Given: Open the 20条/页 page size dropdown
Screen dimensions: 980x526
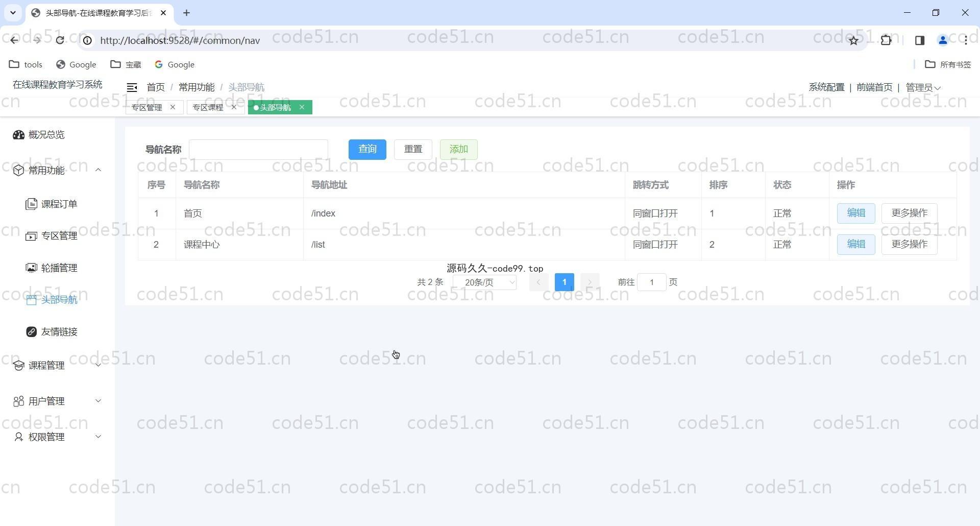Looking at the screenshot, I should tap(484, 282).
